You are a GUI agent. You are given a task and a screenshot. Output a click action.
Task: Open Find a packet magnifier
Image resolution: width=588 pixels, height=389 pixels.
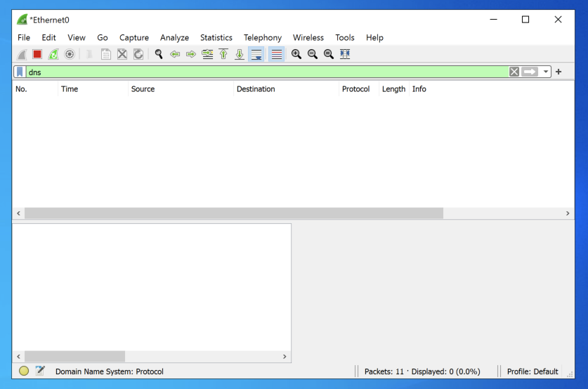click(x=159, y=54)
